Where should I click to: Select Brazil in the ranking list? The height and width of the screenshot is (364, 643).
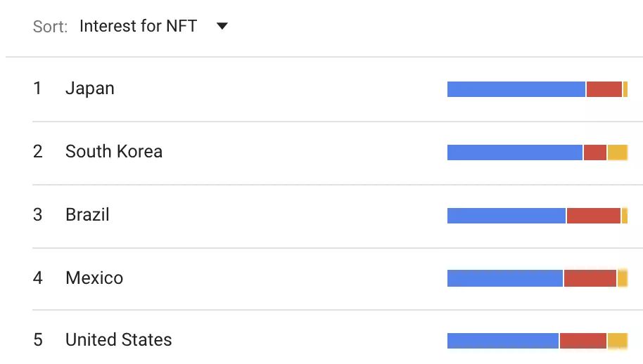(87, 214)
